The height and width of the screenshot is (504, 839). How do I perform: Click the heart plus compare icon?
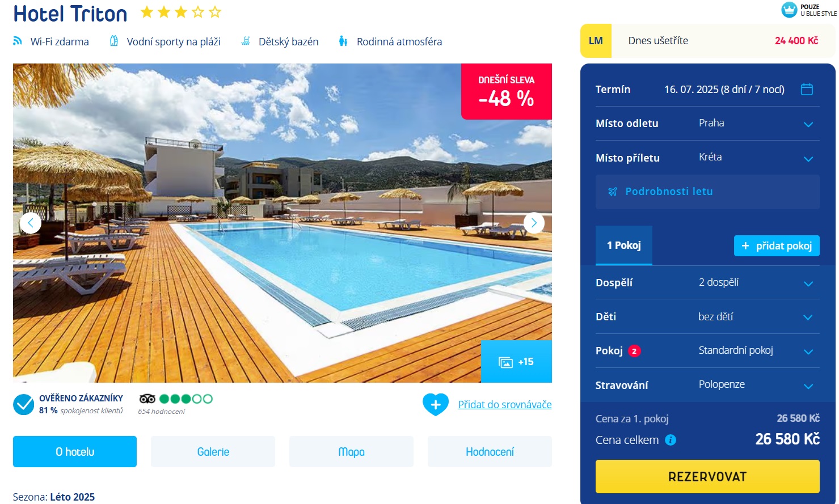click(436, 405)
